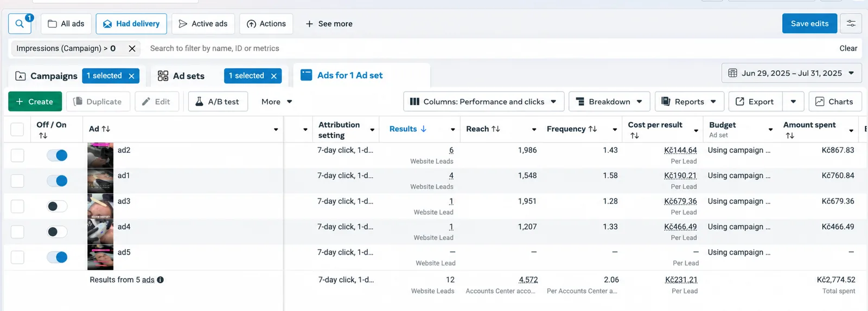Screen dimensions: 868x311
Task: Open Attribution setting column caret
Action: 372,129
